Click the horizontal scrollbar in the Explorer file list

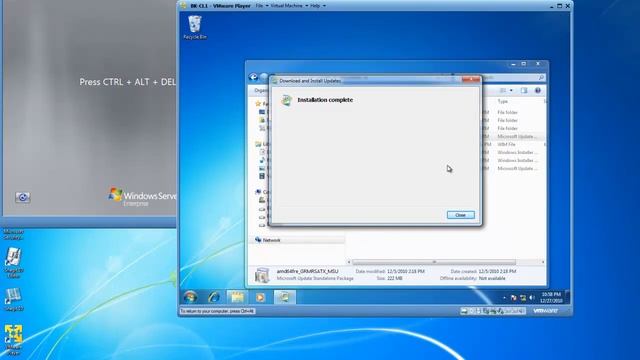coord(434,262)
